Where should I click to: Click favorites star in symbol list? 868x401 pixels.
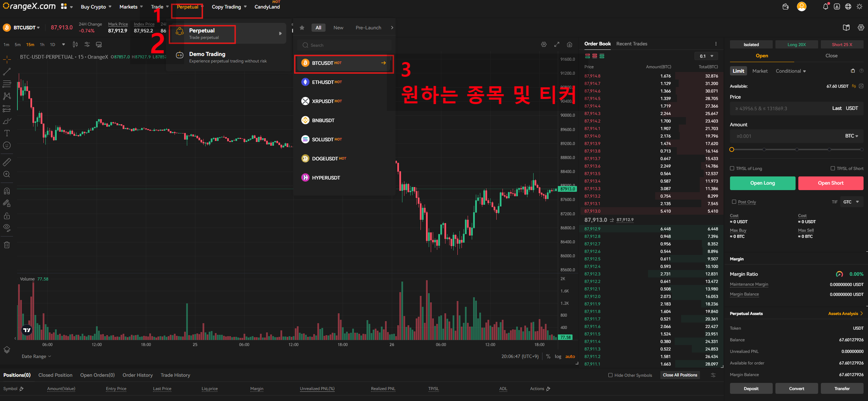[x=302, y=28]
